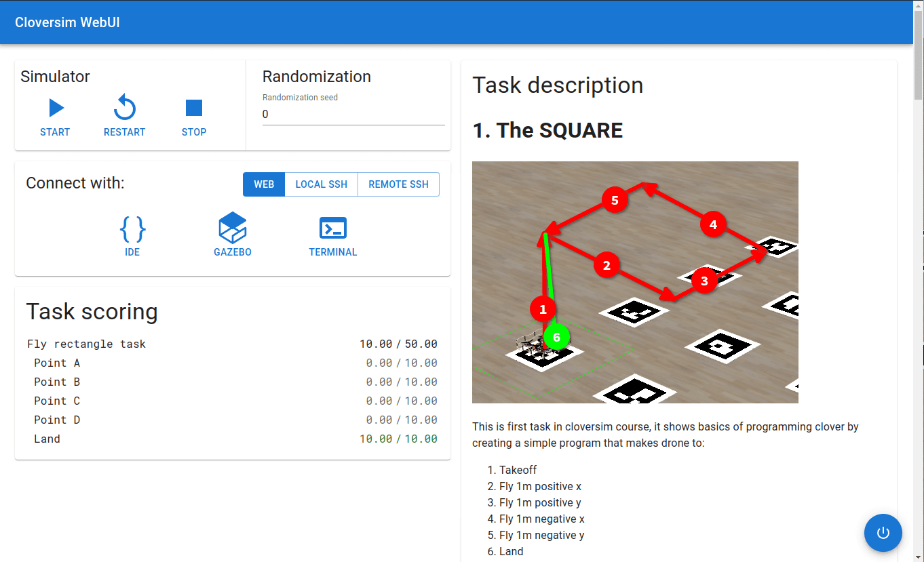Screen dimensions: 924x562
Task: Expand the Land scoring row
Action: 233,439
